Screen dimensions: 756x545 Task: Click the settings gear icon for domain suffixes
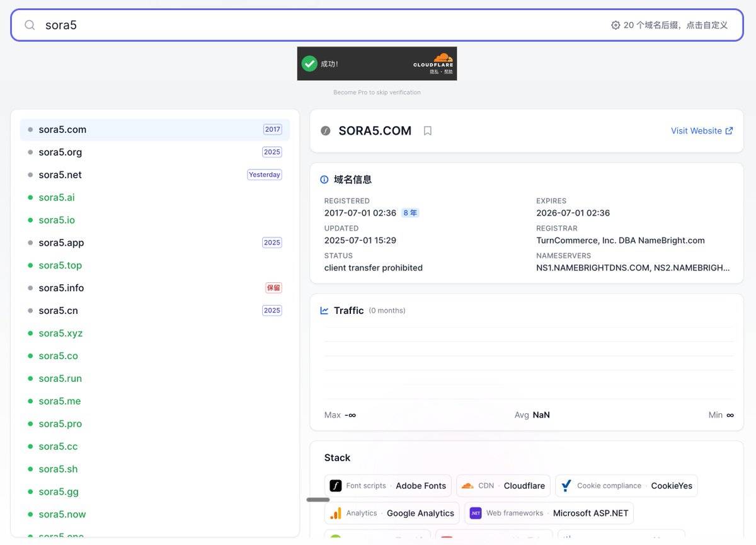coord(616,25)
